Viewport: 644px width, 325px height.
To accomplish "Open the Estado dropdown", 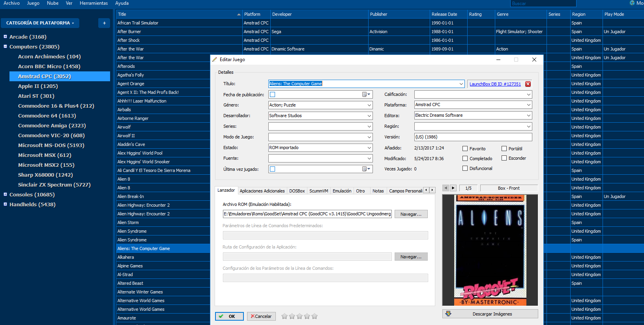I will coord(369,148).
